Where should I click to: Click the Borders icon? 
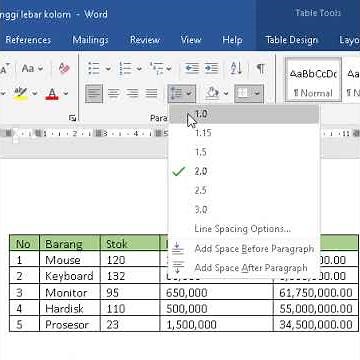pyautogui.click(x=243, y=93)
